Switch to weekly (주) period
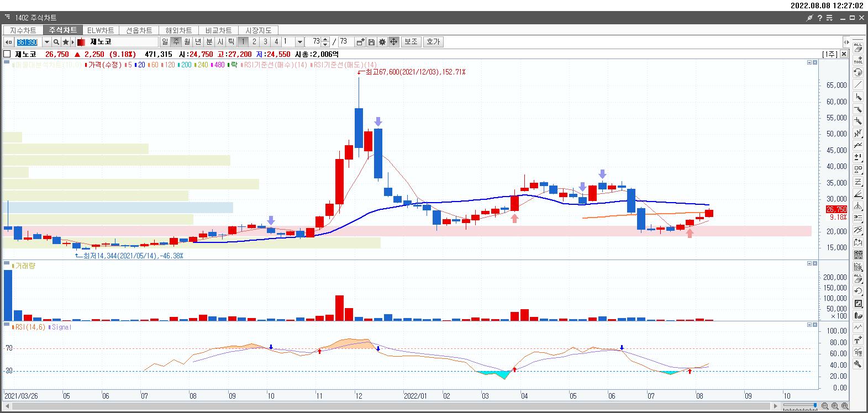 tap(176, 42)
